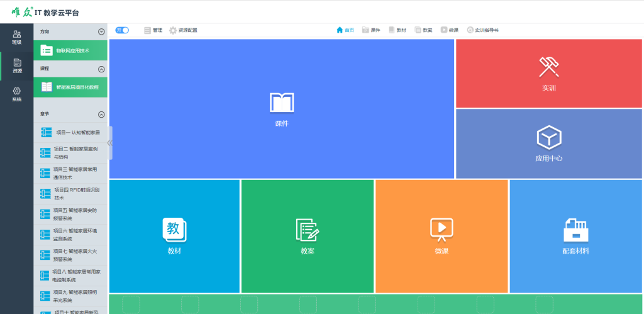Open 班级 in the left sidebar
Viewport: 644px width, 314px height.
[16, 37]
